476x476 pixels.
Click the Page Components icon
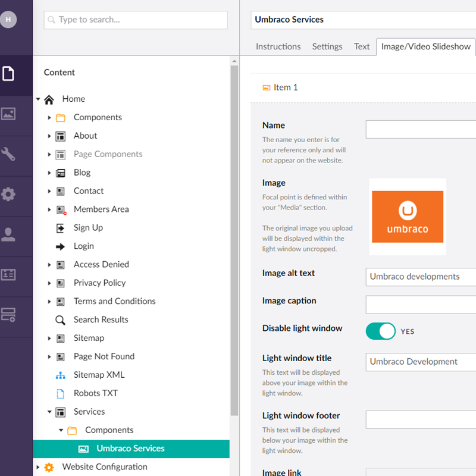[x=61, y=155]
